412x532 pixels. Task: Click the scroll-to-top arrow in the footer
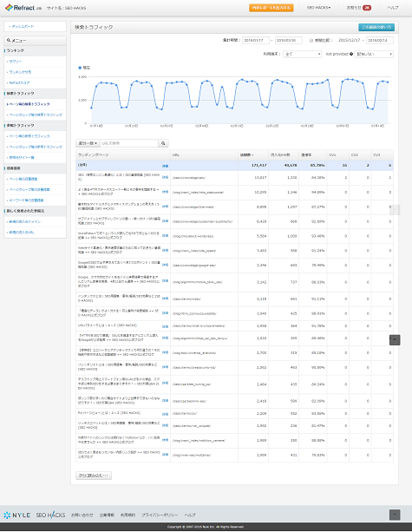[395, 515]
